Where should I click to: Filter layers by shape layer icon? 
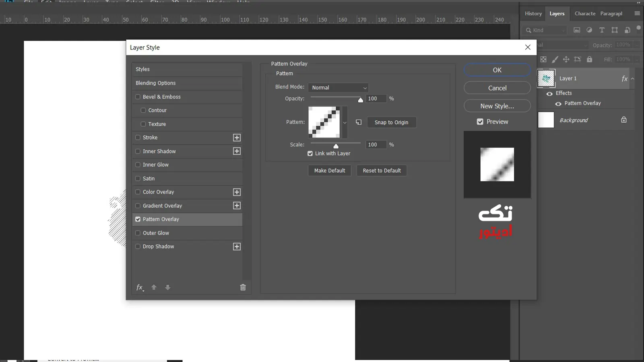pos(615,30)
